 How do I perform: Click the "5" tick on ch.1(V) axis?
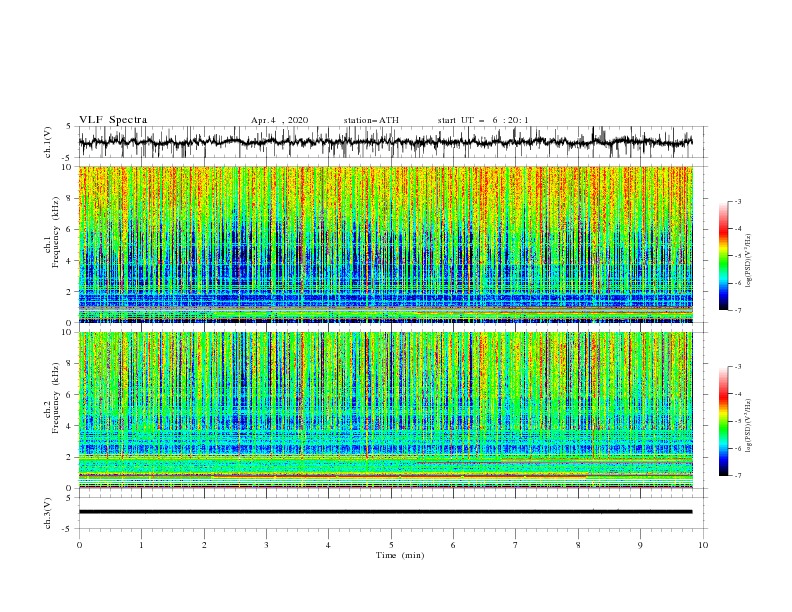pyautogui.click(x=70, y=127)
